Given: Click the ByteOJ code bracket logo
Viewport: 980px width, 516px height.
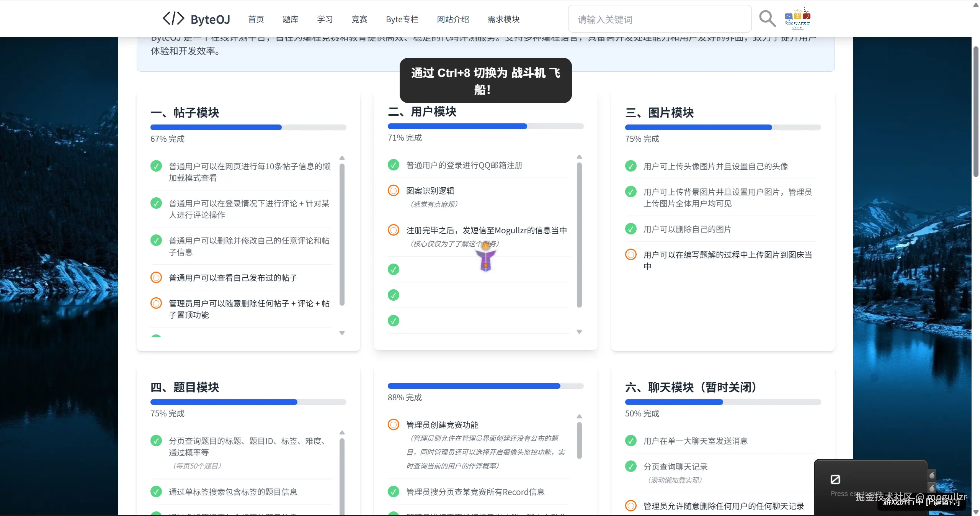Looking at the screenshot, I should click(173, 18).
